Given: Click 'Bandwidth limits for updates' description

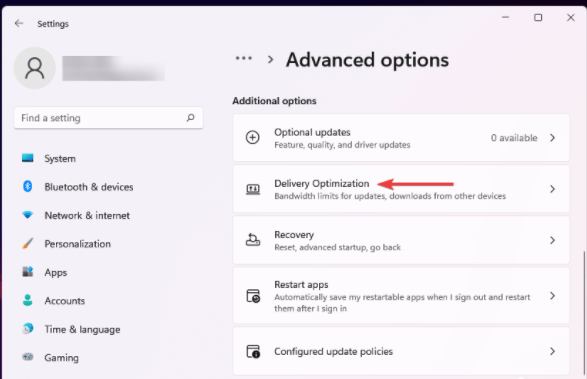Looking at the screenshot, I should point(390,196).
